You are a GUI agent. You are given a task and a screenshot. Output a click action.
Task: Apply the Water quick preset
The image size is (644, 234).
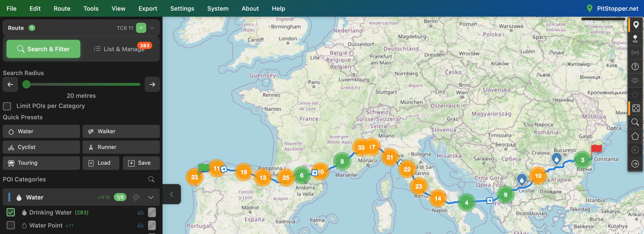click(x=41, y=131)
